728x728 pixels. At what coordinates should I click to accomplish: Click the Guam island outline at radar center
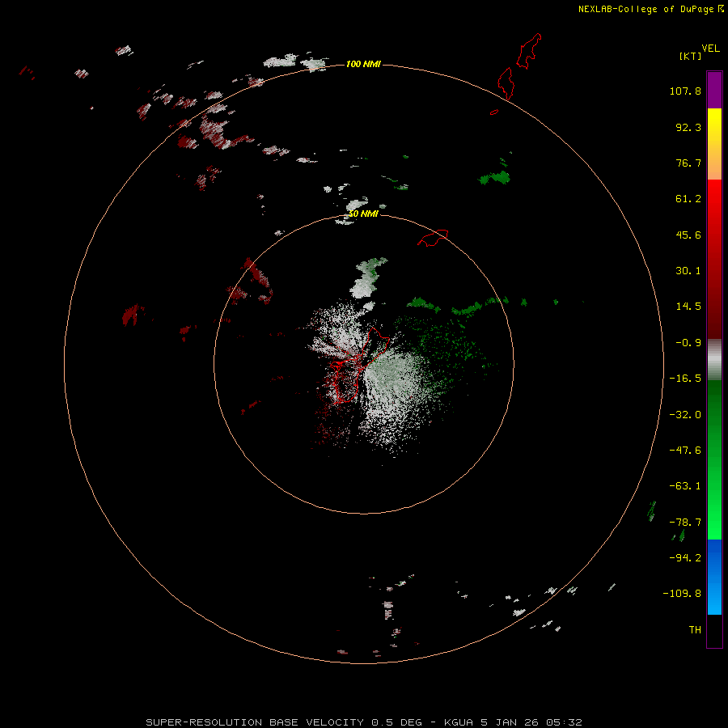pyautogui.click(x=358, y=366)
